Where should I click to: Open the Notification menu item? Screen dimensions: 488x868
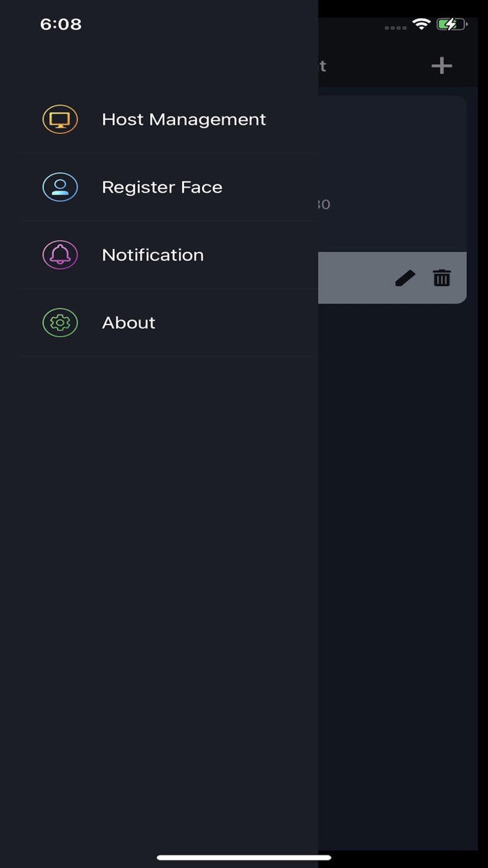click(x=153, y=255)
